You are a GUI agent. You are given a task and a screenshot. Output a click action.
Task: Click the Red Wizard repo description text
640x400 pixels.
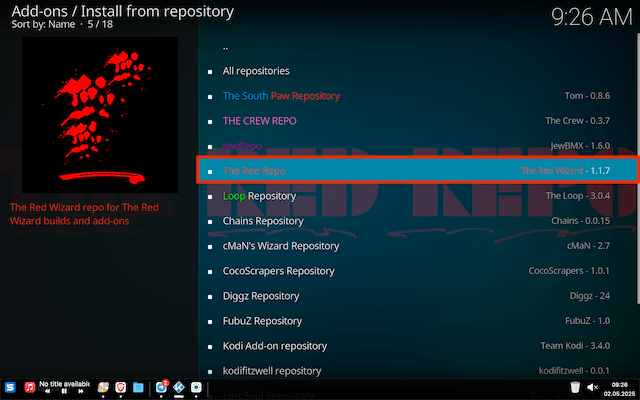click(84, 214)
